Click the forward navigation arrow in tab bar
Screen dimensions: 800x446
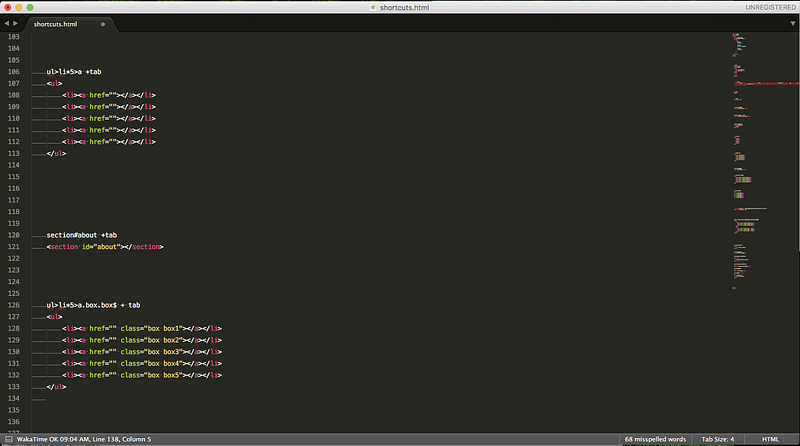15,23
